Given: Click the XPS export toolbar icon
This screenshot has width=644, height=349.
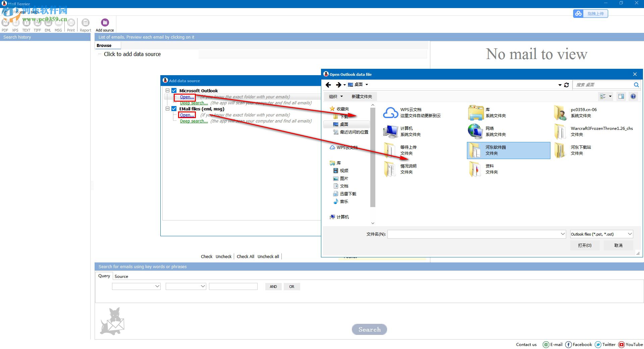Looking at the screenshot, I should pyautogui.click(x=15, y=22).
